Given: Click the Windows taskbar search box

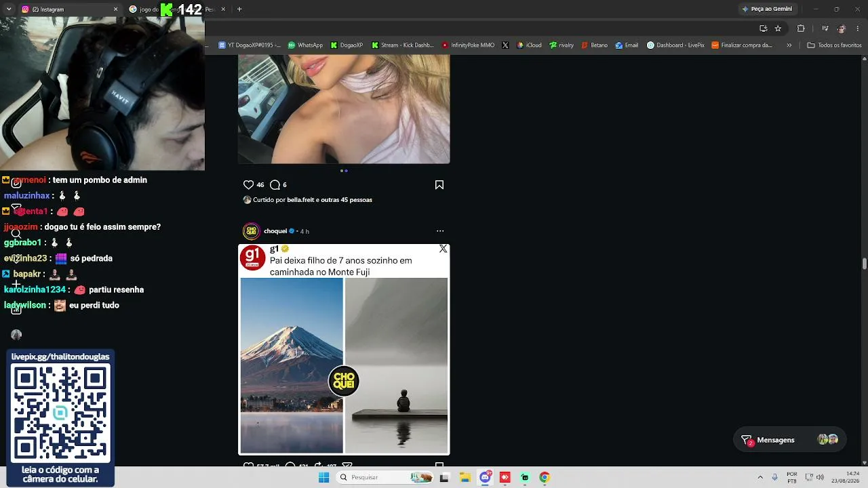Looking at the screenshot, I should [385, 477].
